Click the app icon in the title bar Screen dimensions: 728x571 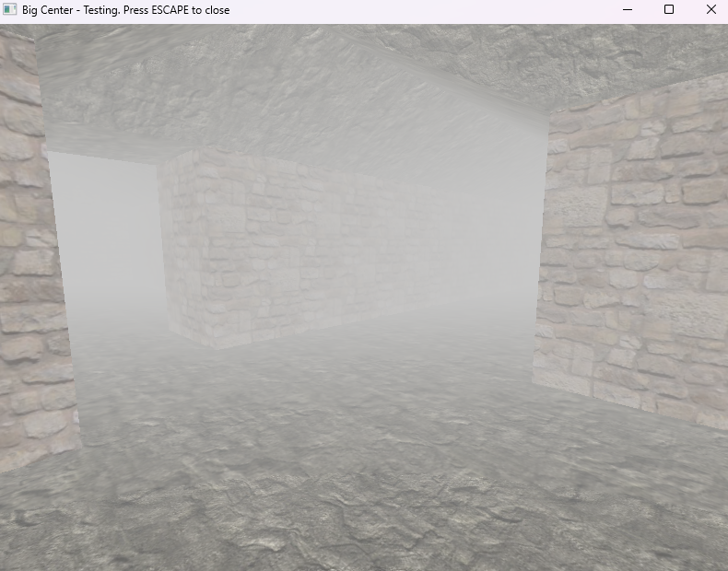pyautogui.click(x=10, y=10)
